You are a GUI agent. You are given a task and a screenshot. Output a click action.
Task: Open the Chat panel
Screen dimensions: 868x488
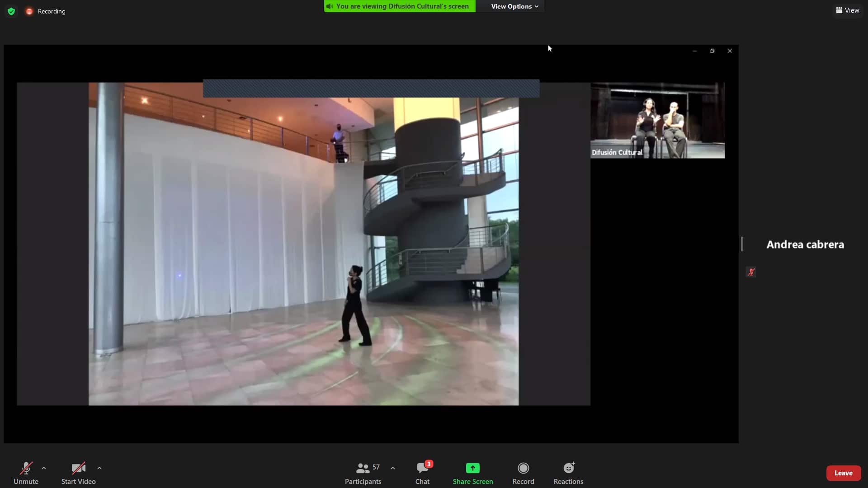point(423,473)
